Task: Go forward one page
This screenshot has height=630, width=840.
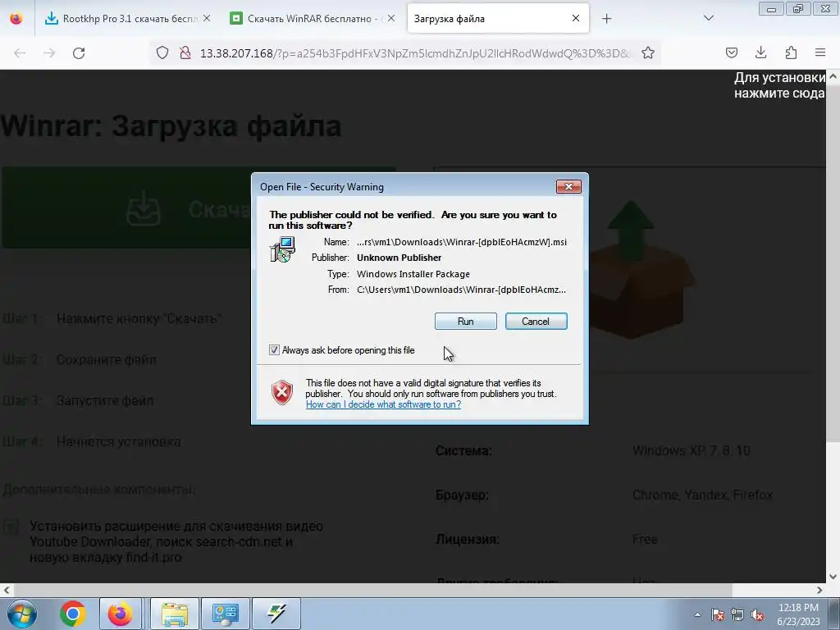Action: (x=49, y=53)
